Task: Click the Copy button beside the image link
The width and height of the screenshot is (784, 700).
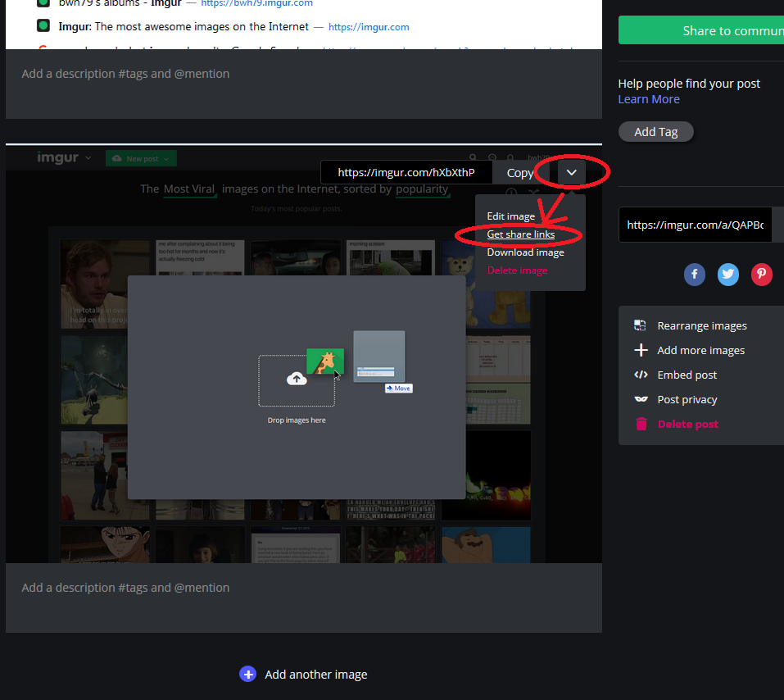Action: 520,173
